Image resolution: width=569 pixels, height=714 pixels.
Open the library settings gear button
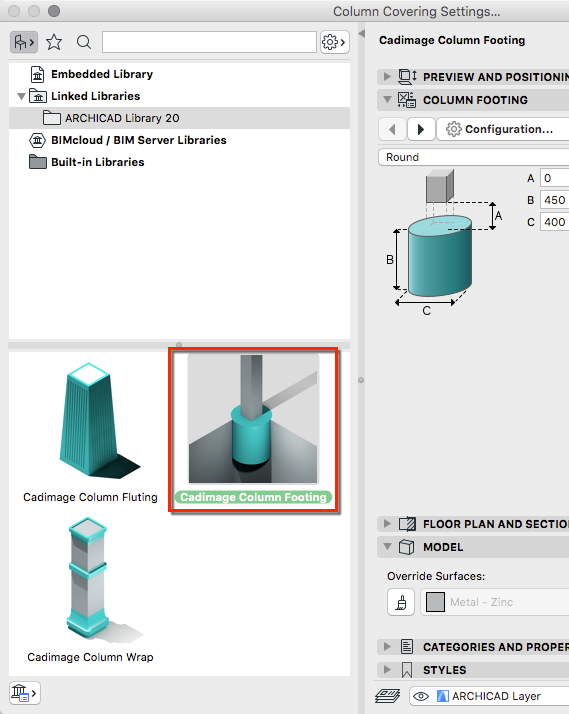(x=335, y=42)
